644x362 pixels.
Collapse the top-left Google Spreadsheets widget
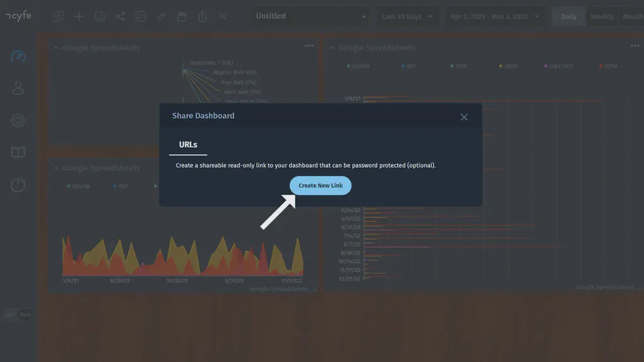tap(55, 47)
